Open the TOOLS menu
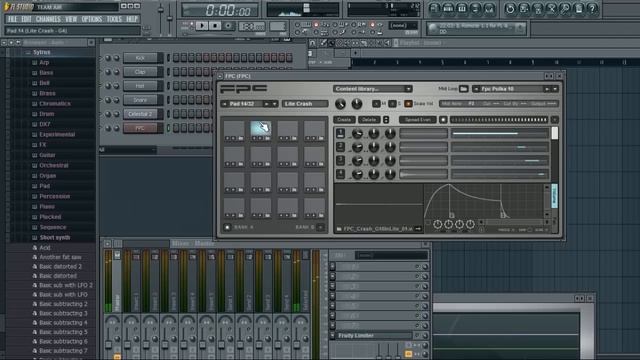 pyautogui.click(x=114, y=19)
